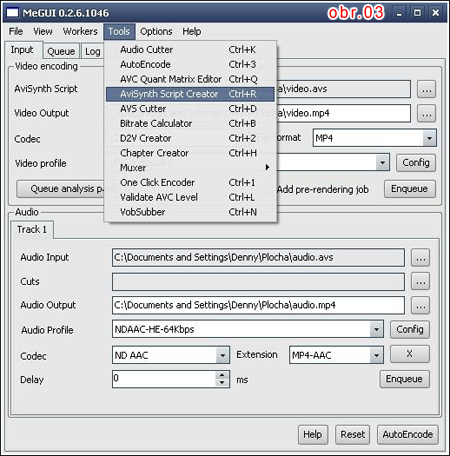The width and height of the screenshot is (450, 456).
Task: Open Chapter Creator tool
Action: (190, 153)
